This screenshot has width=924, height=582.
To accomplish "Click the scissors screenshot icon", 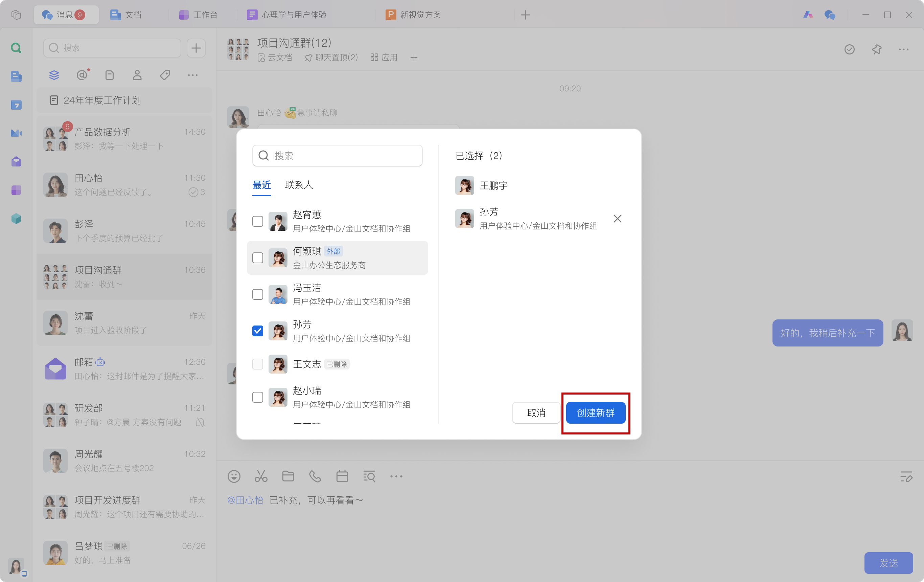I will (261, 476).
